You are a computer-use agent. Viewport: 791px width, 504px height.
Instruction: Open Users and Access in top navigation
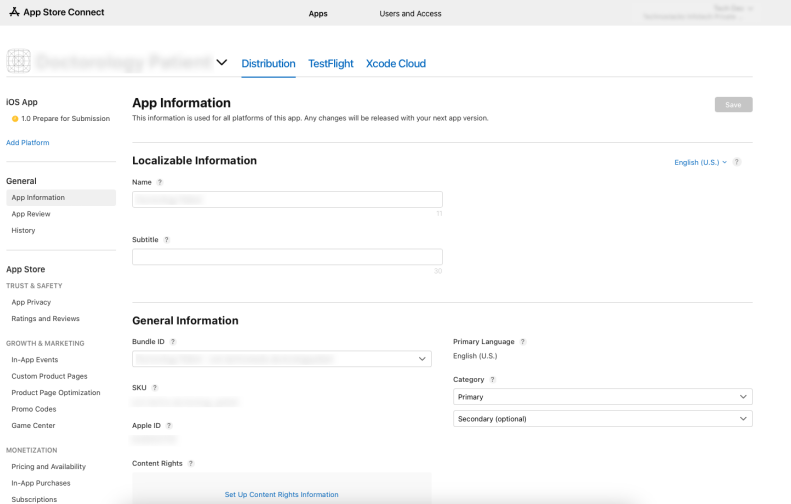tap(410, 14)
